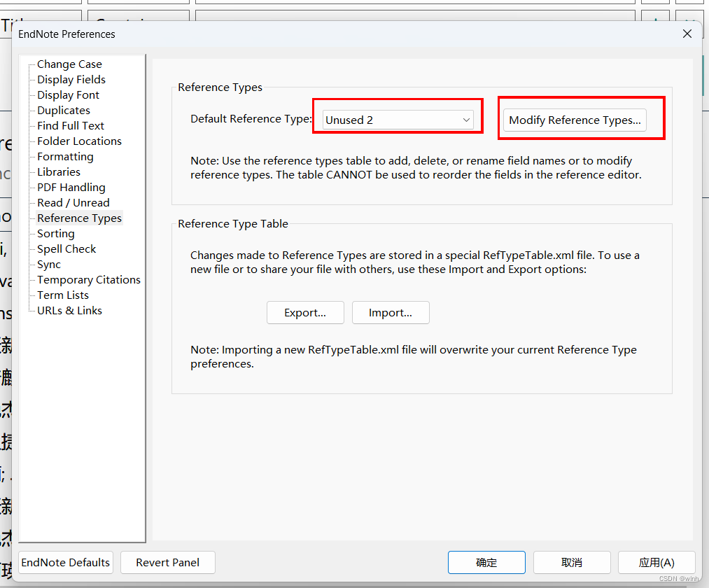
Task: Apply changes with the 应用(A) button
Action: point(657,562)
